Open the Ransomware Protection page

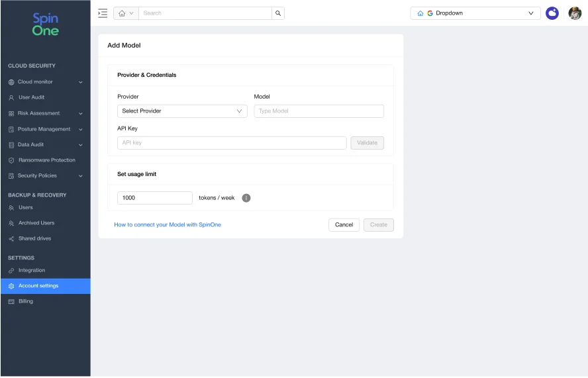pos(46,160)
